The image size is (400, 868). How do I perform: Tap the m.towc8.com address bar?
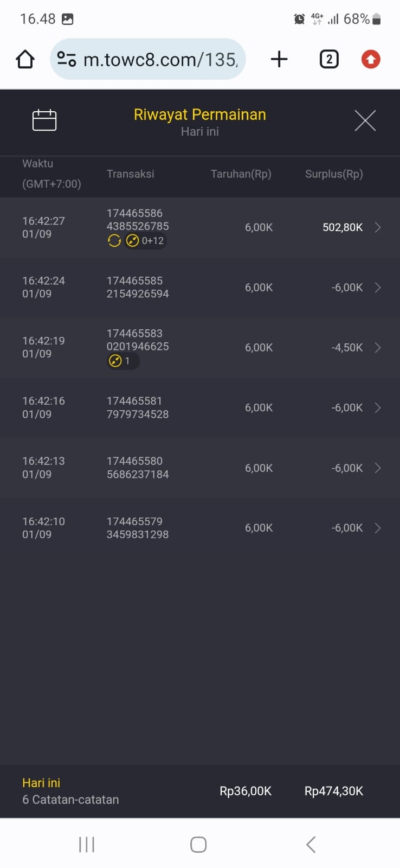160,59
